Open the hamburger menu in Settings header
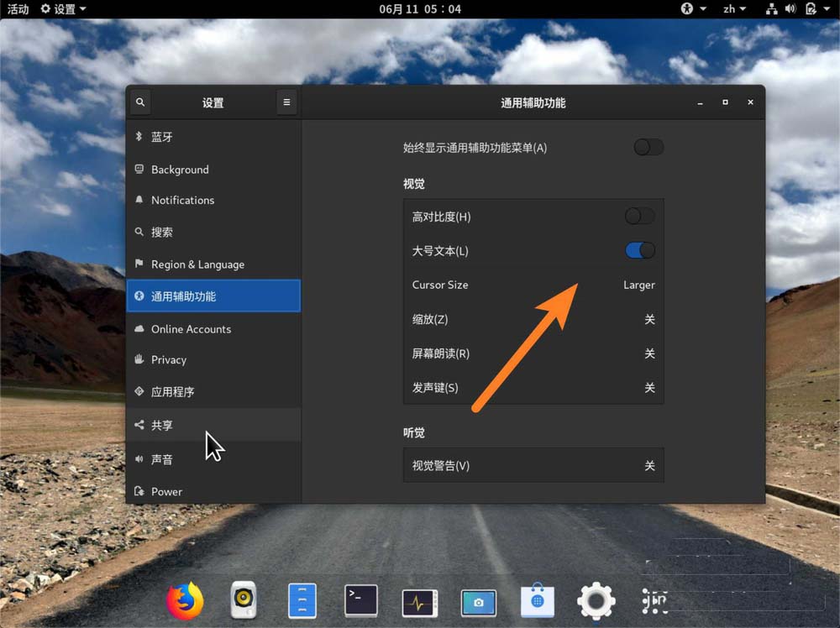840x628 pixels. coord(286,102)
